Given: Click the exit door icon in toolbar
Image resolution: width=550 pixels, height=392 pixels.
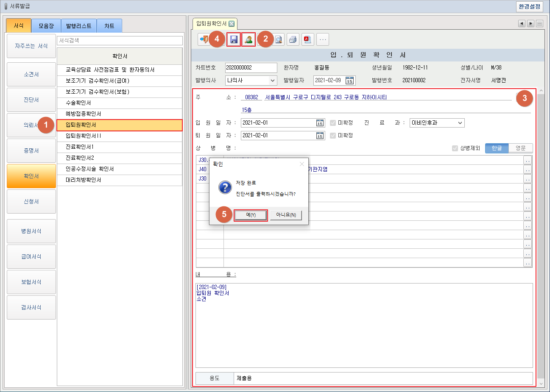Looking at the screenshot, I should click(204, 39).
